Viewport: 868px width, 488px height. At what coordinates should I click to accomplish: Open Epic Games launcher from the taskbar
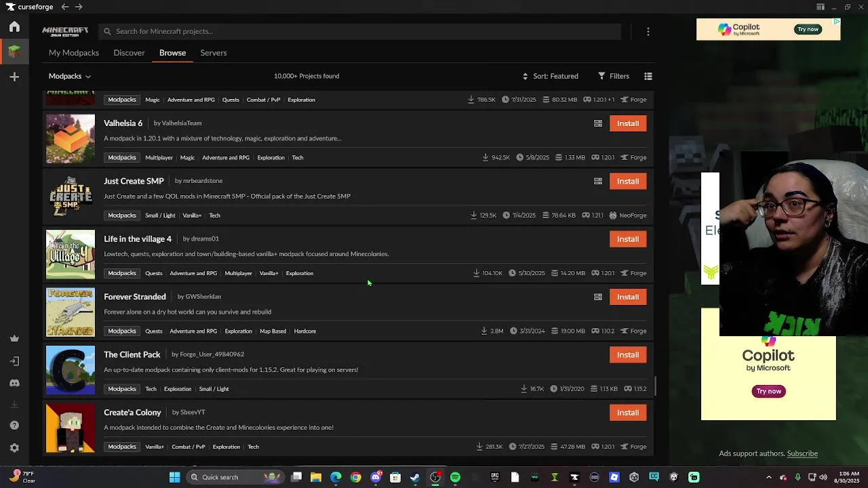495,477
